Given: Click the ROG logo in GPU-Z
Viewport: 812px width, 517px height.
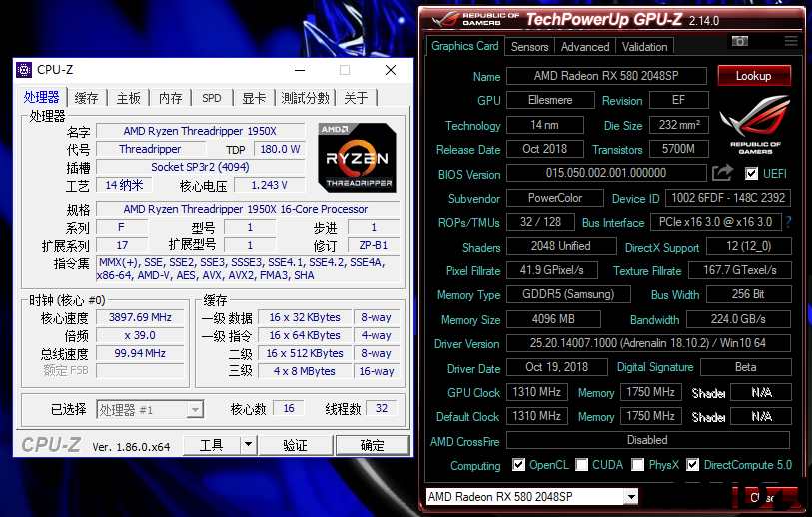Looking at the screenshot, I should [x=755, y=124].
